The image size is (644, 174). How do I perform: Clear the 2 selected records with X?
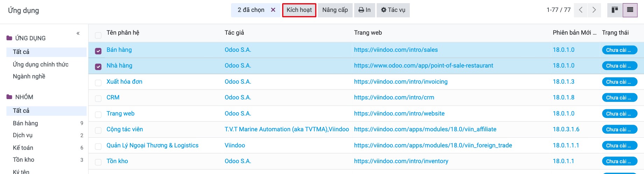(x=273, y=10)
